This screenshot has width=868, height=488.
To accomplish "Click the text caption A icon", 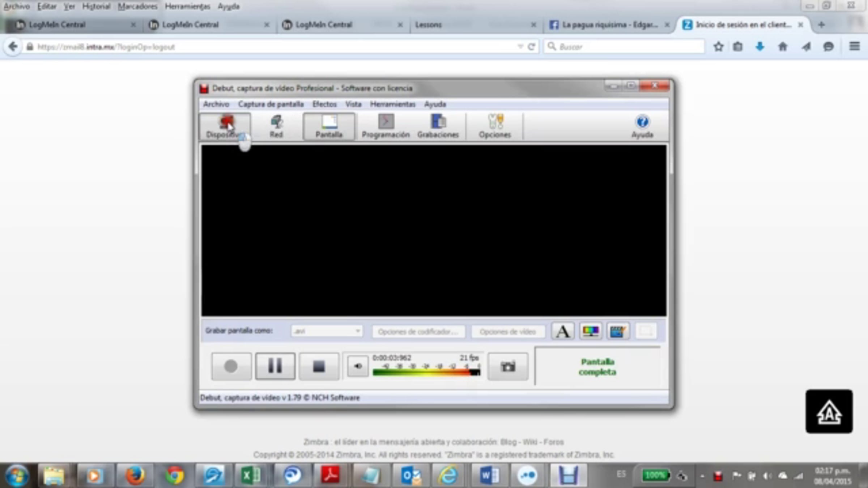I will 562,331.
